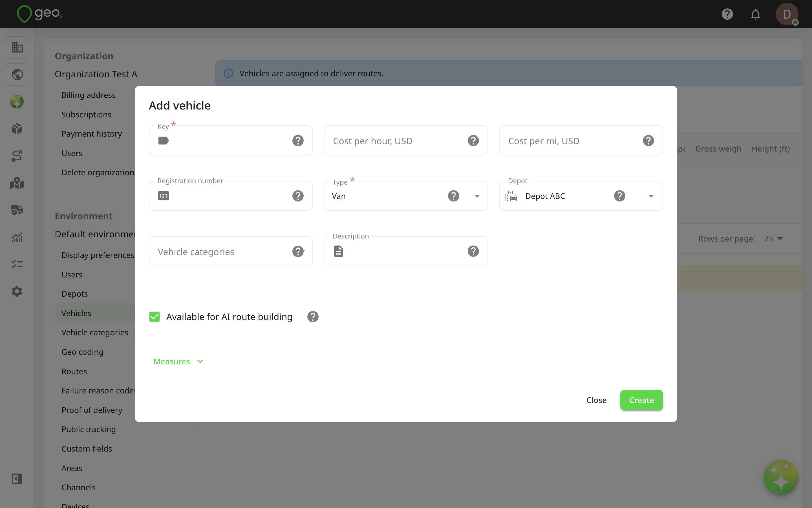The height and width of the screenshot is (508, 812).
Task: Focus the Cost per hour, USD field
Action: tap(406, 141)
